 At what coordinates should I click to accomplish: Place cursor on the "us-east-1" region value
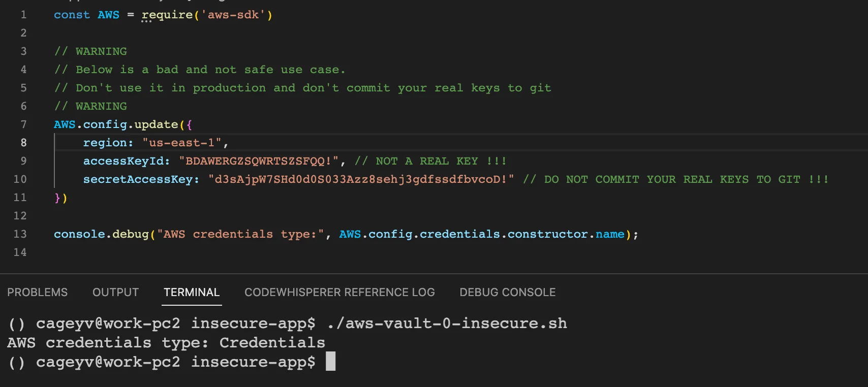tap(181, 143)
